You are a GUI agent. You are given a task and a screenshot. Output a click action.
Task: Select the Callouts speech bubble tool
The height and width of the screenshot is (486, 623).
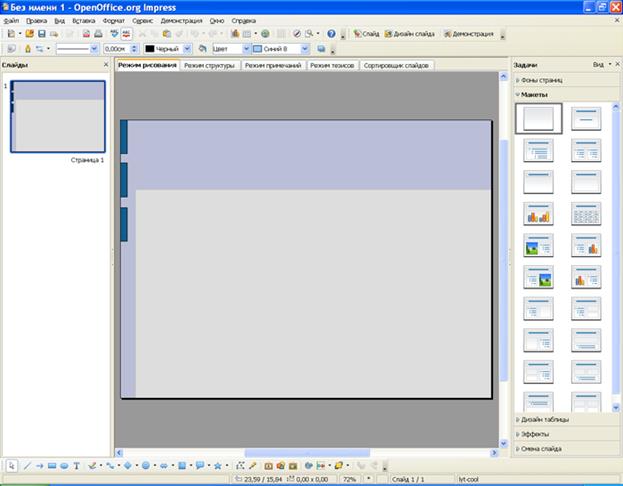200,466
